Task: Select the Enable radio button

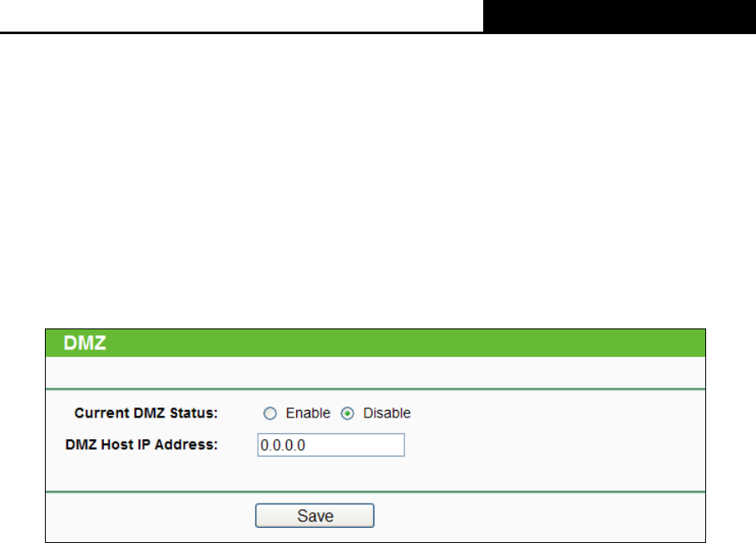Action: (270, 413)
